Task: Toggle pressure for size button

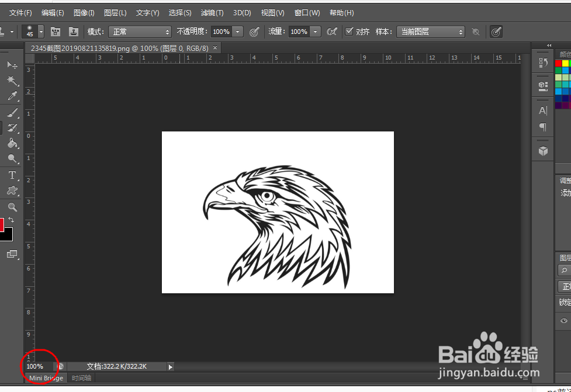Action: [x=496, y=32]
